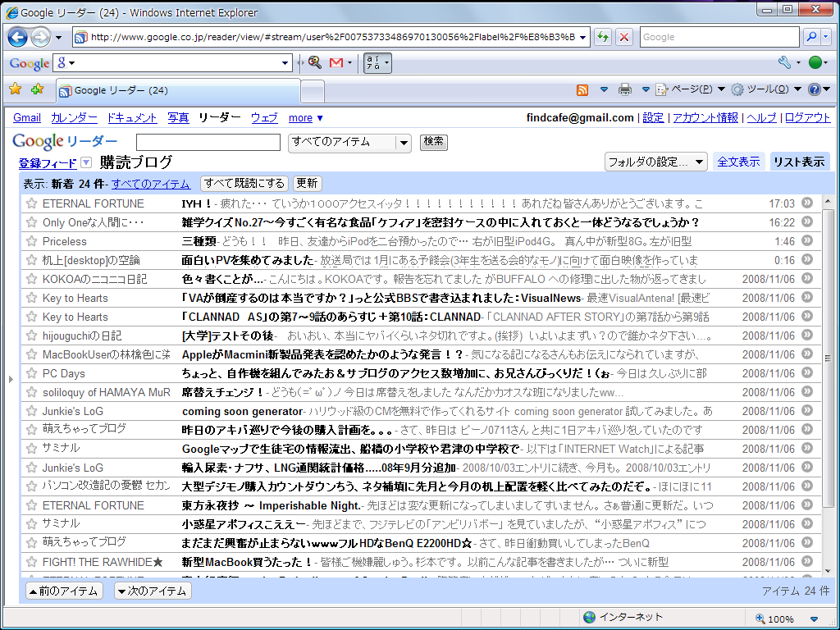This screenshot has width=840, height=630.
Task: Click the Google toolbar search magnifier icon
Action: [315, 63]
